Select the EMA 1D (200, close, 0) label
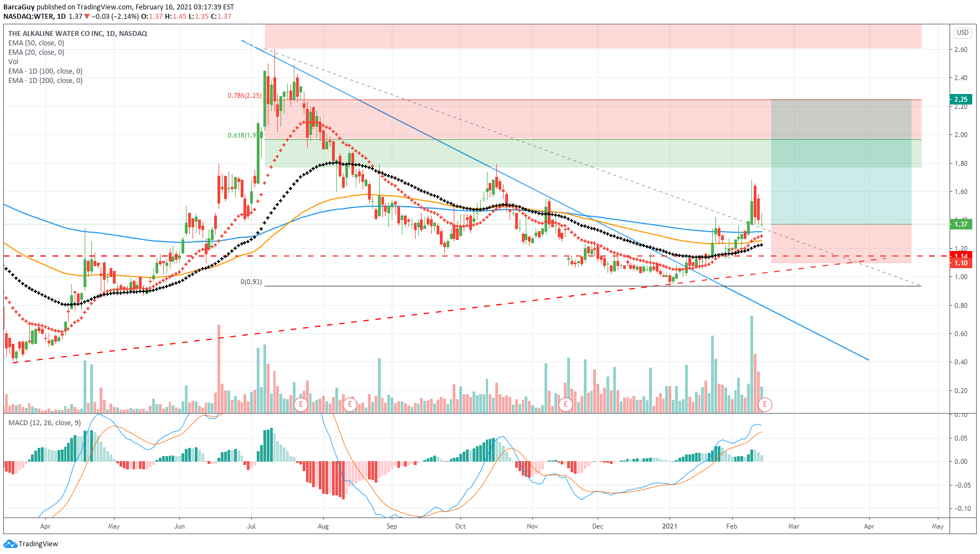The width and height of the screenshot is (980, 554). pyautogui.click(x=45, y=81)
